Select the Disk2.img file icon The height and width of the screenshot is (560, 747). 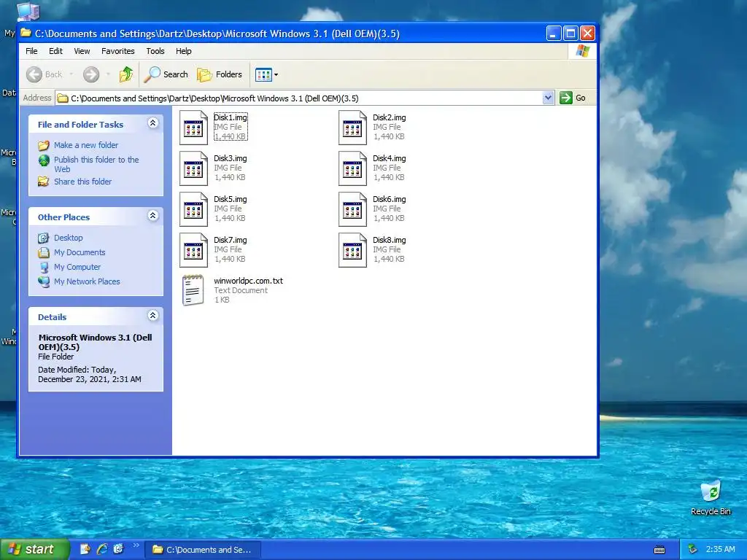point(352,128)
